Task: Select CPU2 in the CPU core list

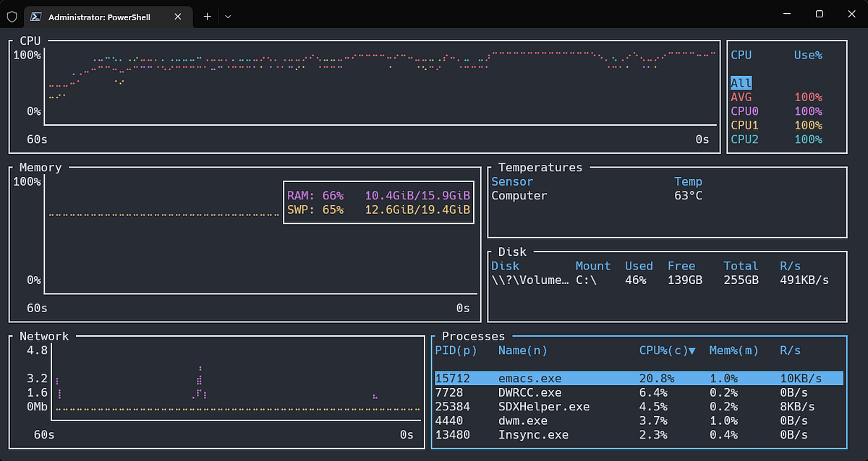Action: click(x=744, y=139)
